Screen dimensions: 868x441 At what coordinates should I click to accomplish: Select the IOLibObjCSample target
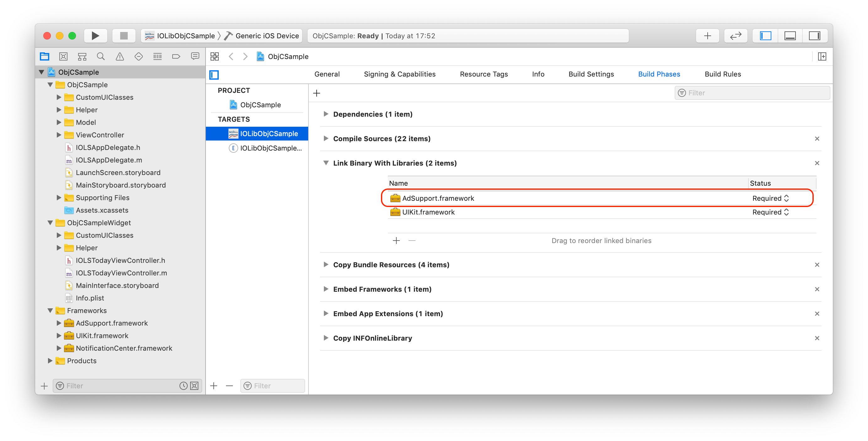(257, 134)
